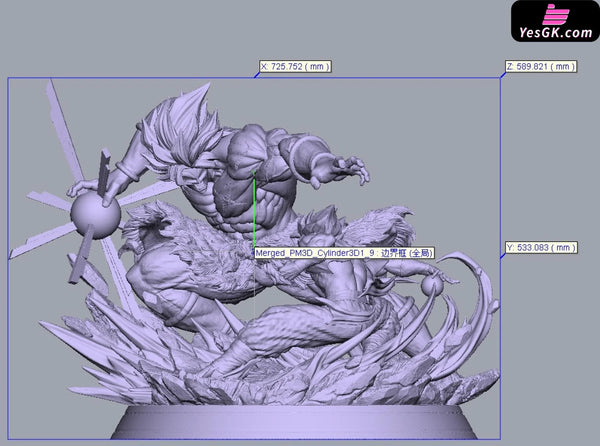600x446 pixels.
Task: Select the large energy sphere on the model
Action: pyautogui.click(x=96, y=215)
